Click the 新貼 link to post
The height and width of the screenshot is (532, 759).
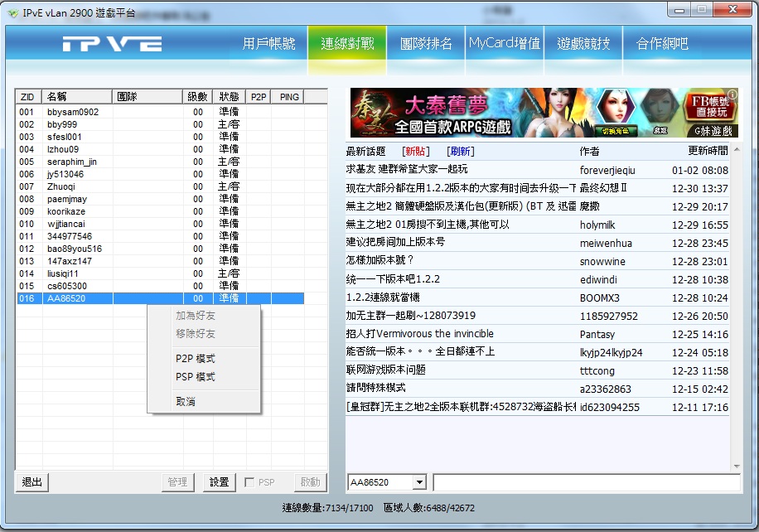pos(415,152)
